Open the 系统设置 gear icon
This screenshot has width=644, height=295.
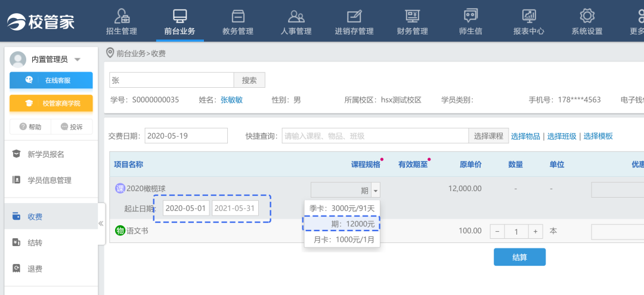[587, 16]
